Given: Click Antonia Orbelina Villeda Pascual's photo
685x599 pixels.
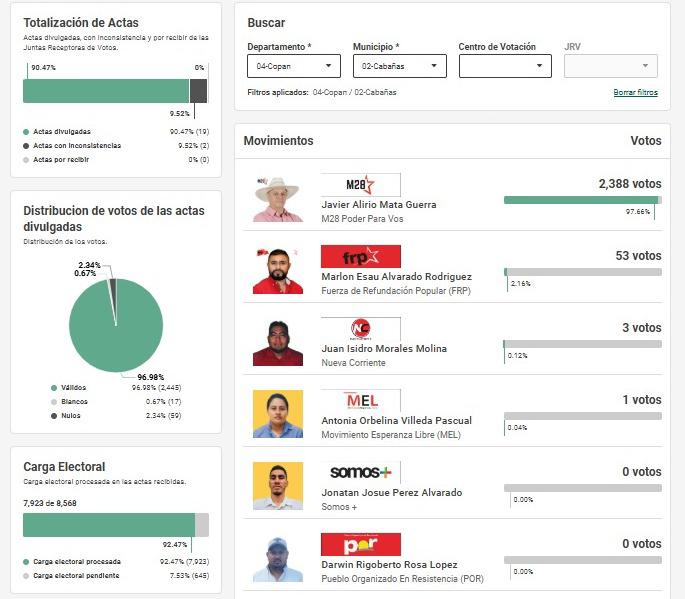Looking at the screenshot, I should (x=277, y=414).
